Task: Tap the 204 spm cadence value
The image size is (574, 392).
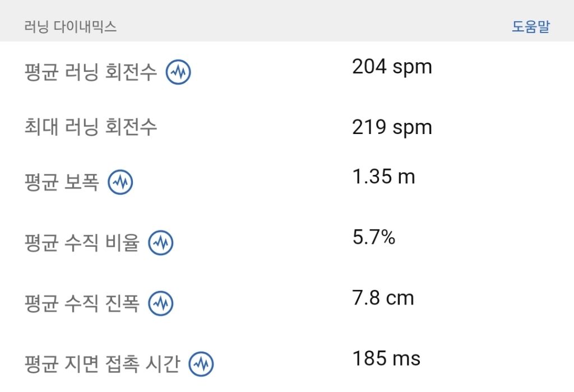Action: tap(392, 67)
